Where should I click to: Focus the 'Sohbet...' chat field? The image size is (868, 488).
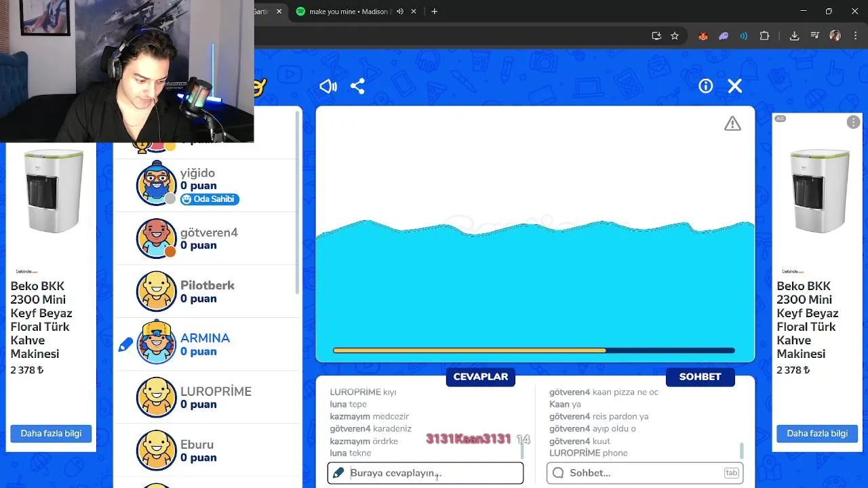tap(645, 473)
